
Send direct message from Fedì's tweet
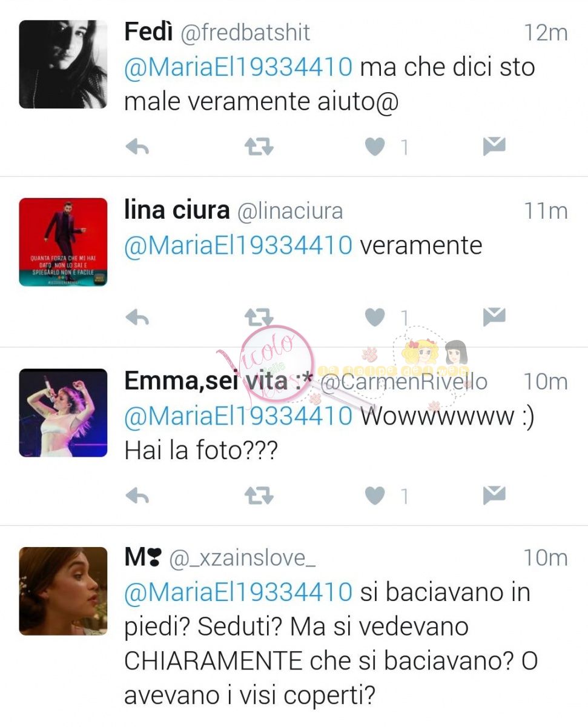pos(494,147)
